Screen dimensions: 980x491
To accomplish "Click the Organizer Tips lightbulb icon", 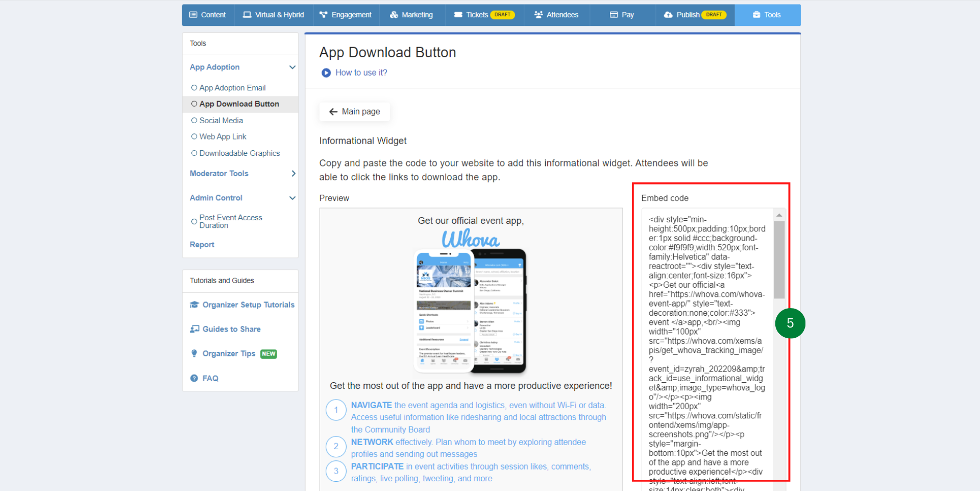I will click(194, 354).
